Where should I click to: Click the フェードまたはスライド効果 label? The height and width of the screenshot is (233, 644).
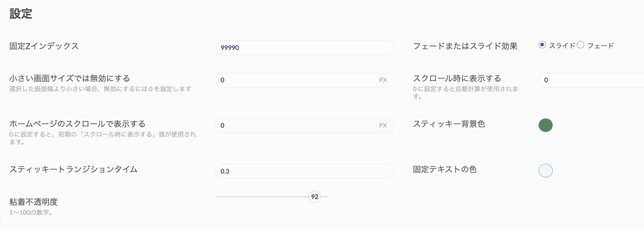coord(465,46)
